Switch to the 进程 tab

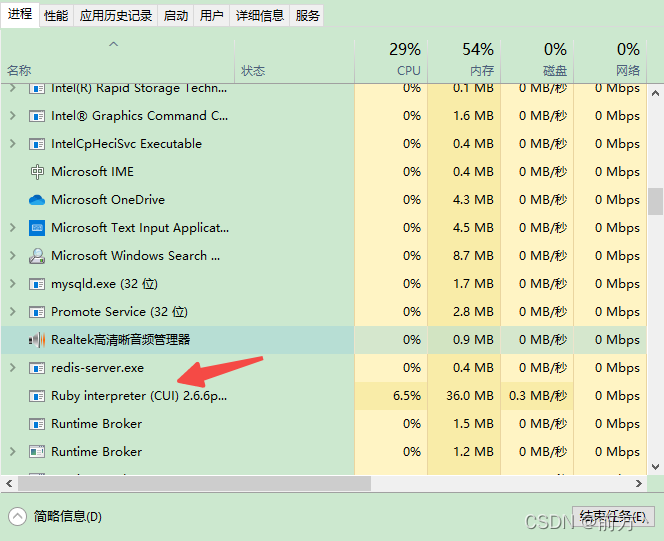(20, 14)
